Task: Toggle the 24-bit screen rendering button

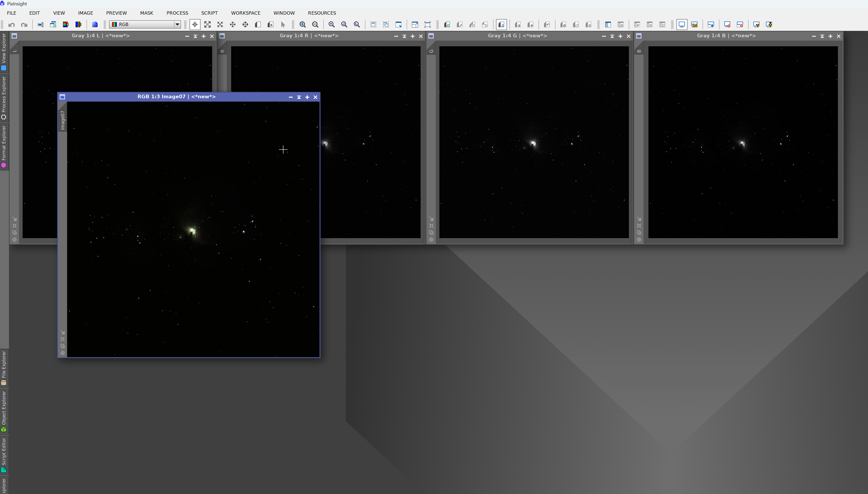Action: [x=694, y=24]
